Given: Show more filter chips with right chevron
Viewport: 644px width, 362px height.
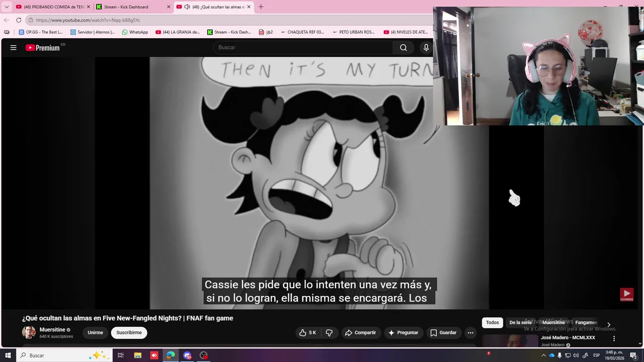Looking at the screenshot, I should [x=608, y=325].
